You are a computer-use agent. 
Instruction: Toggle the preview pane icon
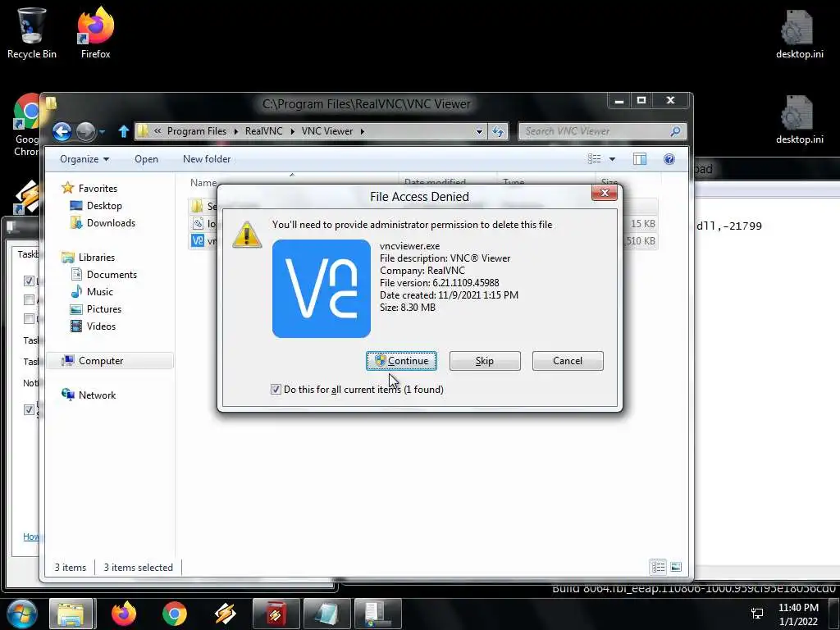(x=640, y=159)
